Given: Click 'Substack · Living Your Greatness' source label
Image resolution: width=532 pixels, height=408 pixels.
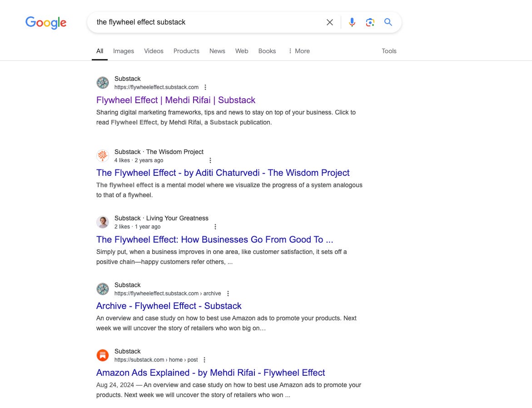Looking at the screenshot, I should click(161, 218).
